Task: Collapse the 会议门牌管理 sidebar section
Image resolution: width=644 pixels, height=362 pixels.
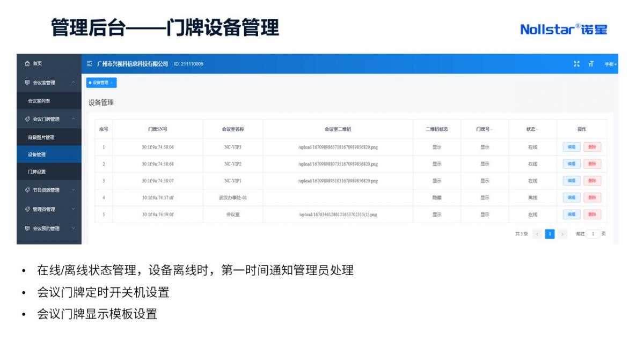Action: coord(73,119)
